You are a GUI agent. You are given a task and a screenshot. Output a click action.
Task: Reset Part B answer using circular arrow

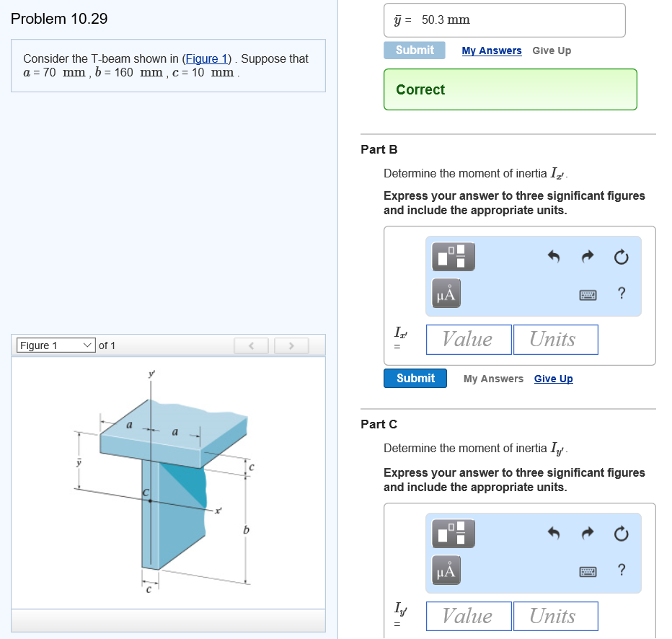[x=621, y=257]
